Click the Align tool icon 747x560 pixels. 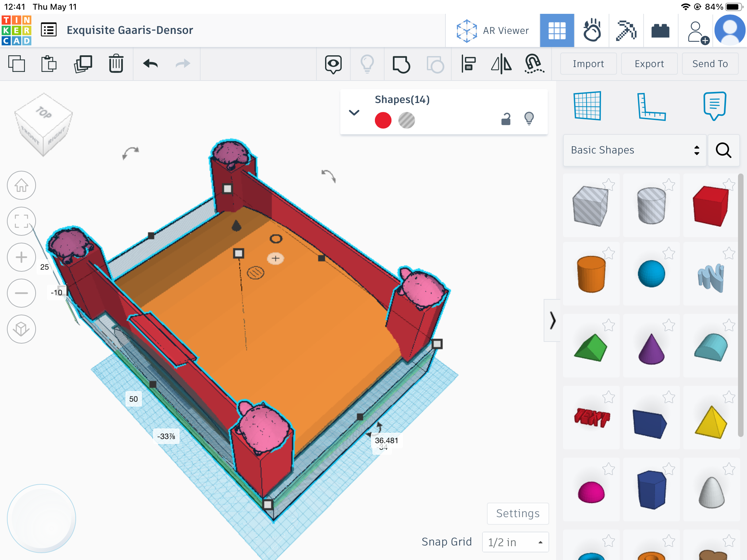pos(468,64)
